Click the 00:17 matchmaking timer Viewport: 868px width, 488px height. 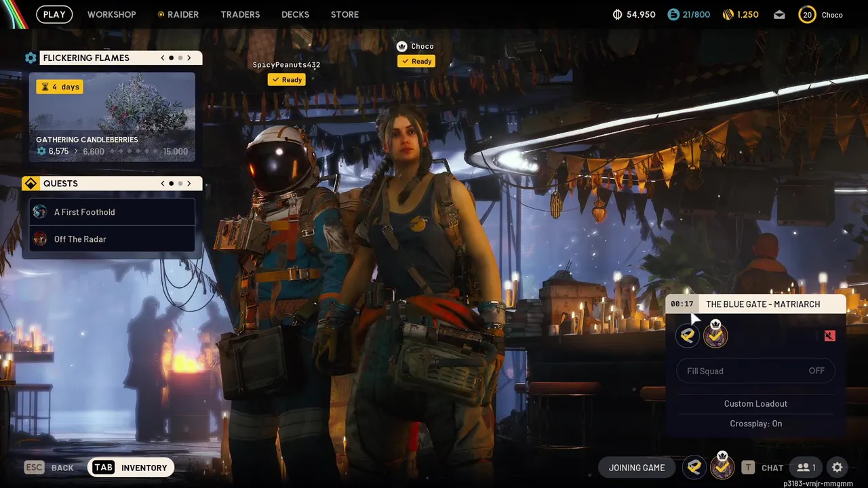[x=682, y=304]
